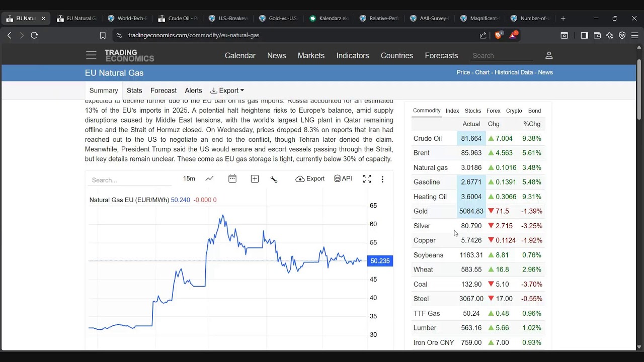The image size is (644, 362).
Task: Open Brave Shields lion icon
Action: pyautogui.click(x=499, y=35)
